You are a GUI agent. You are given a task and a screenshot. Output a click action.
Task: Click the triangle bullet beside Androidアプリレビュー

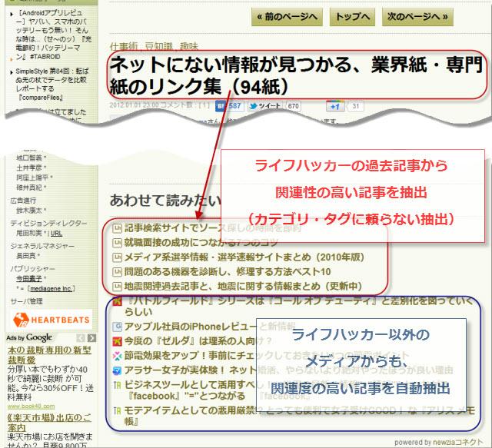pyautogui.click(x=12, y=14)
